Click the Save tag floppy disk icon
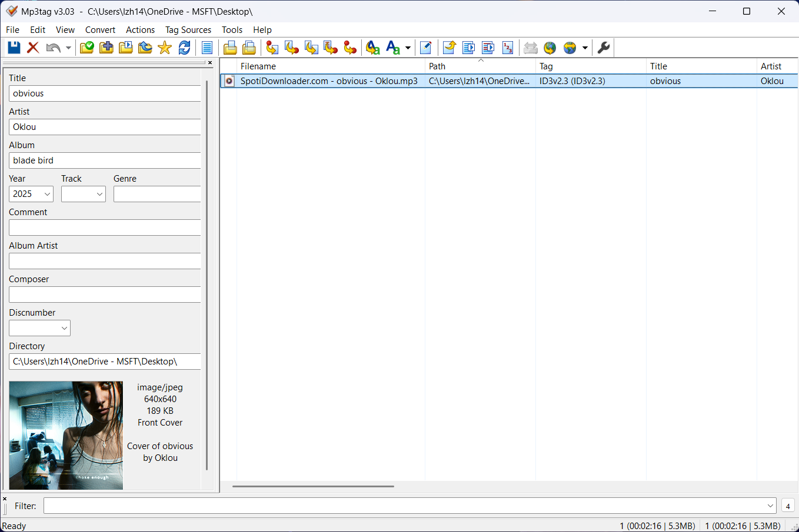The image size is (799, 532). [x=14, y=48]
